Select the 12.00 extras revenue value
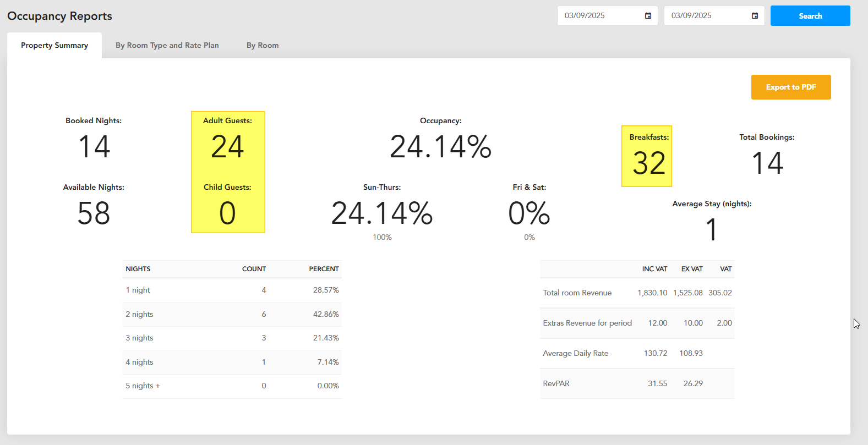The height and width of the screenshot is (445, 868). [658, 323]
